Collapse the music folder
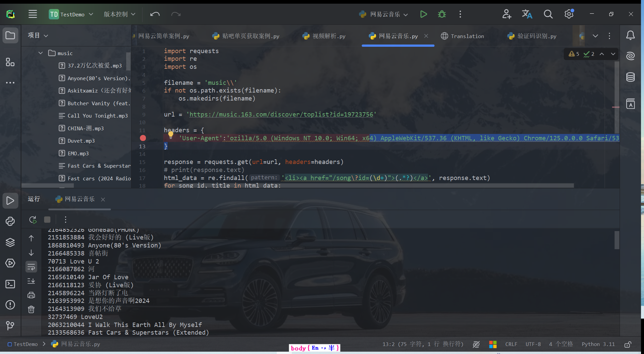 [x=41, y=53]
